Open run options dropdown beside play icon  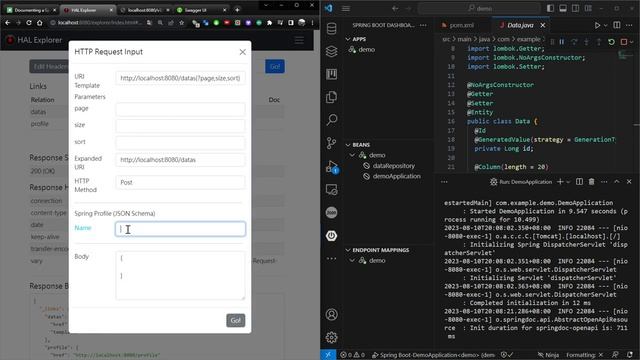[605, 25]
